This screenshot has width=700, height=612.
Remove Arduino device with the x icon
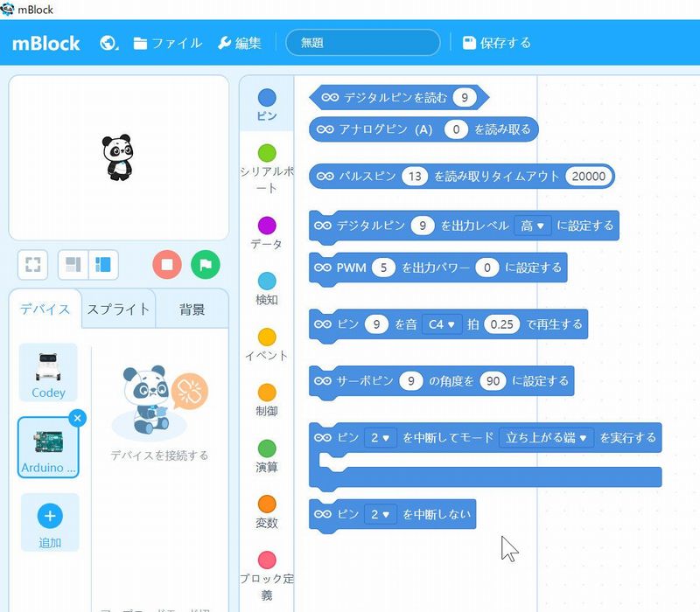pos(77,419)
